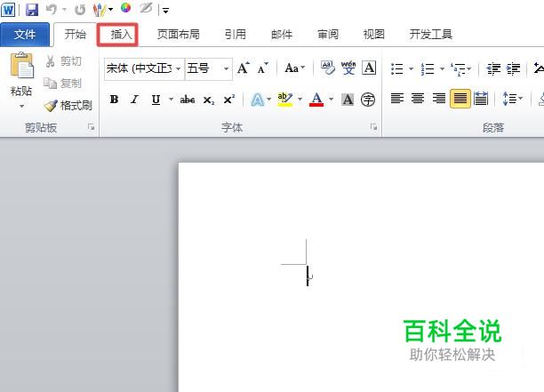Open the customize quick access toolbar arrow

[x=166, y=11]
